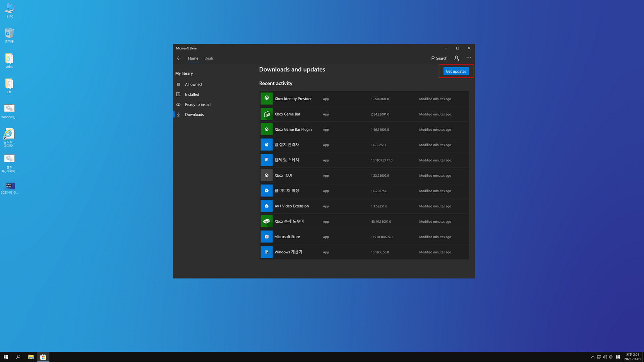Click Microsoft Store taskbar icon

tap(43, 357)
